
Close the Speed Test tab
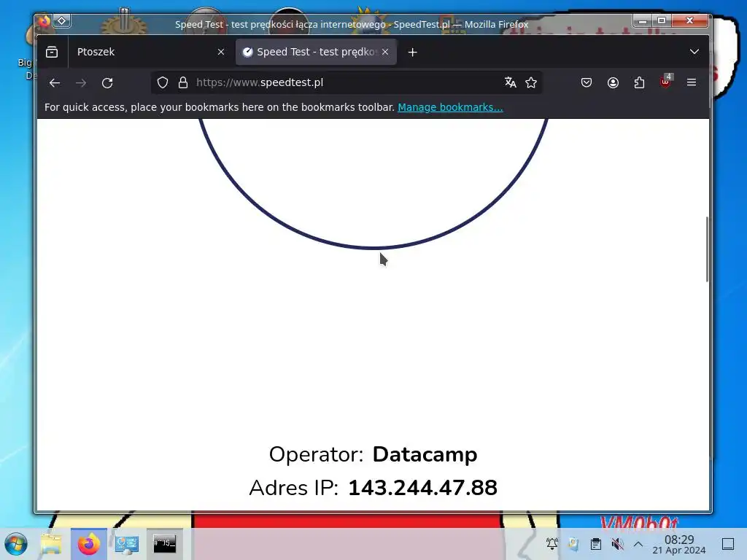coord(385,52)
